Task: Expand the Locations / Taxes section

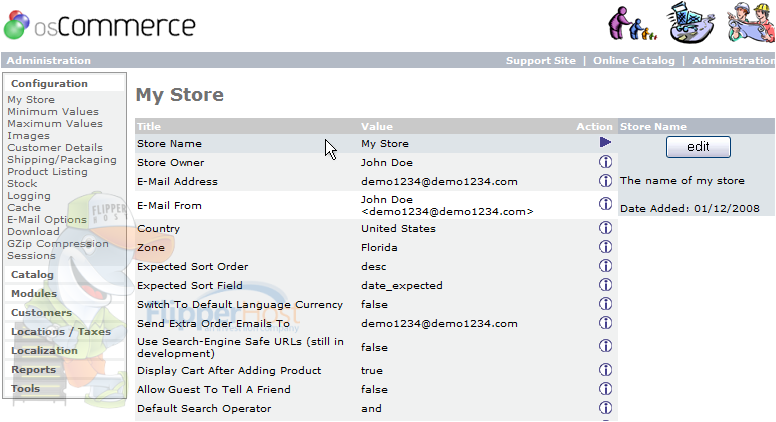Action: click(61, 331)
